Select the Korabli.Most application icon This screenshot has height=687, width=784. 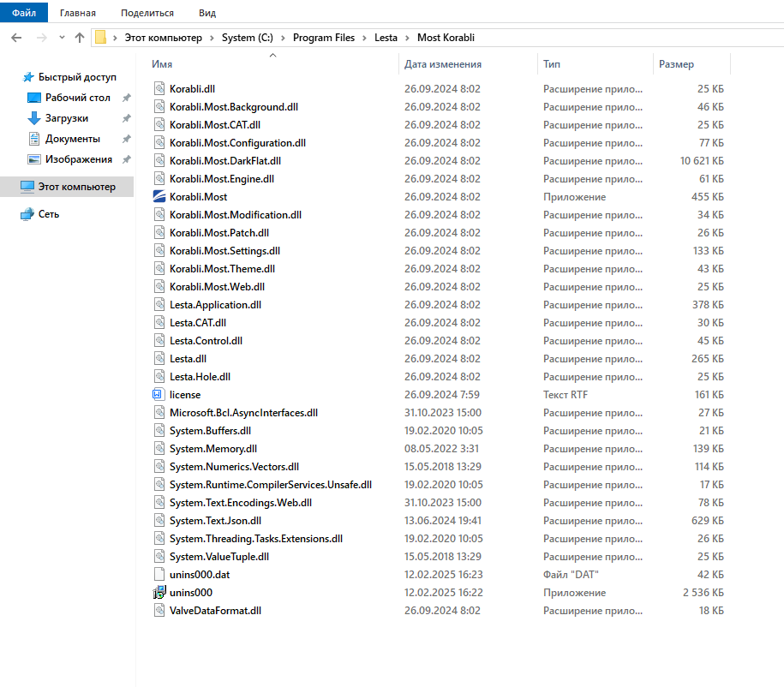[x=159, y=196]
